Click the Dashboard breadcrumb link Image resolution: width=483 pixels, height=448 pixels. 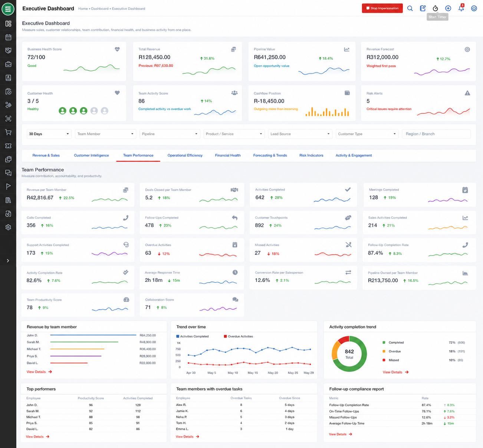coord(100,9)
